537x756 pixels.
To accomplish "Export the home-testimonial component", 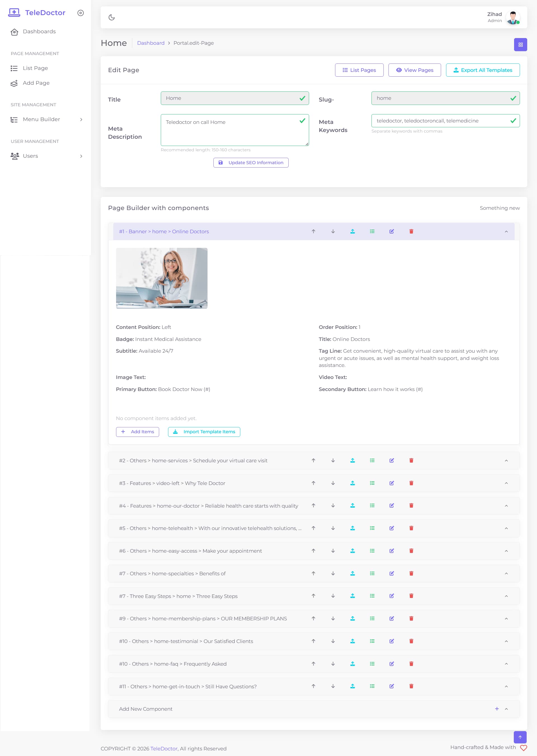I will coord(352,641).
